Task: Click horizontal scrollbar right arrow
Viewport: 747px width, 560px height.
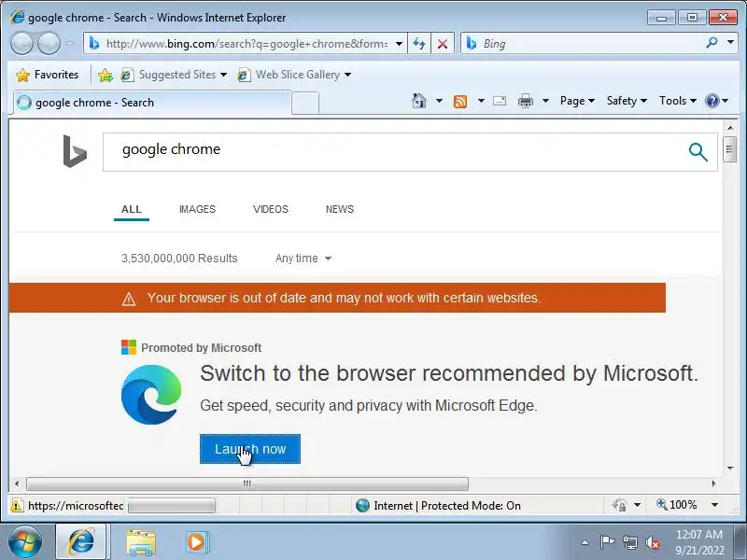Action: pos(713,483)
